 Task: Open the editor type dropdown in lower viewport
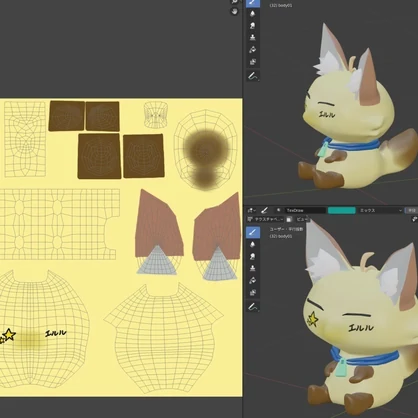251,210
